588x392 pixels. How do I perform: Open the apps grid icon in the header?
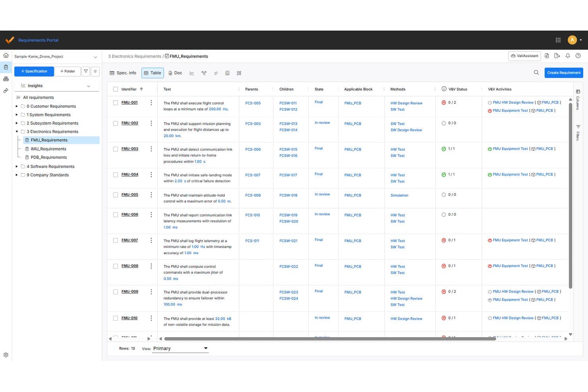558,40
